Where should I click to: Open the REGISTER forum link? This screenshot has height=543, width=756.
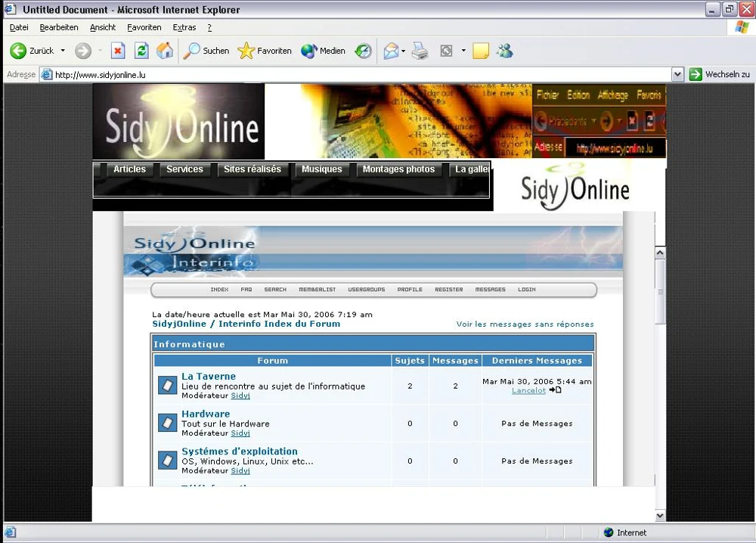(449, 290)
